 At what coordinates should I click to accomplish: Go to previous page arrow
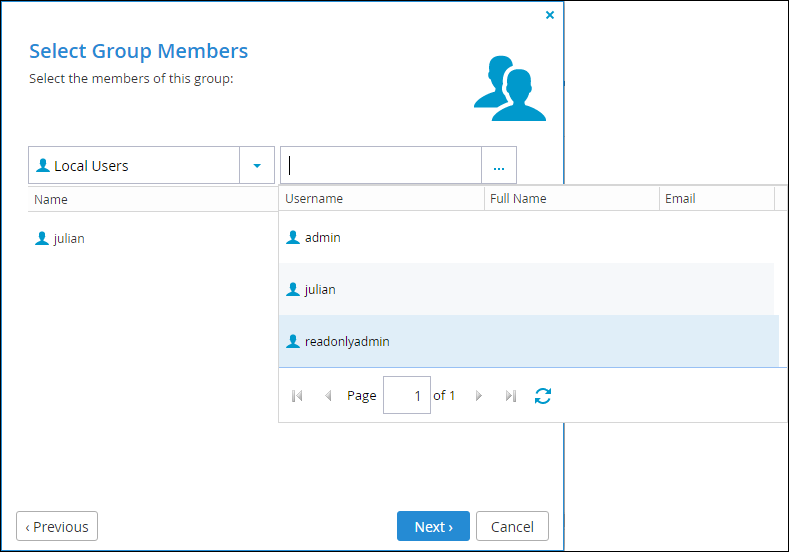tap(328, 396)
